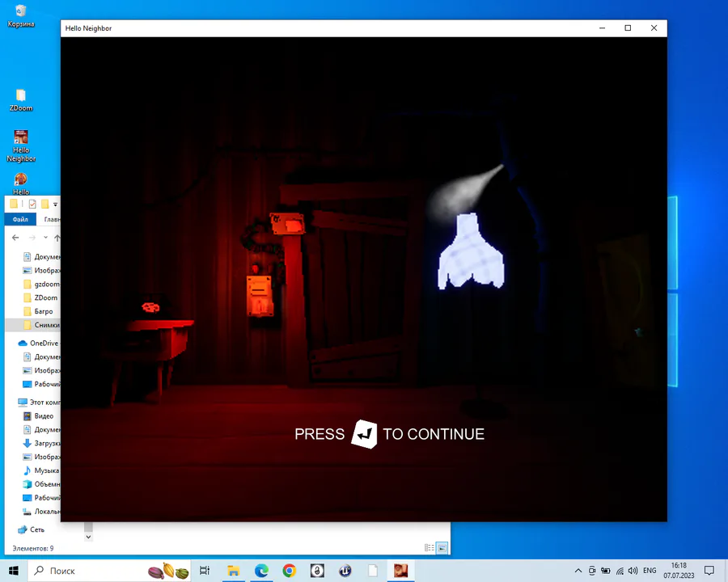
Task: Launch Microsoft Edge from the taskbar
Action: tap(261, 571)
